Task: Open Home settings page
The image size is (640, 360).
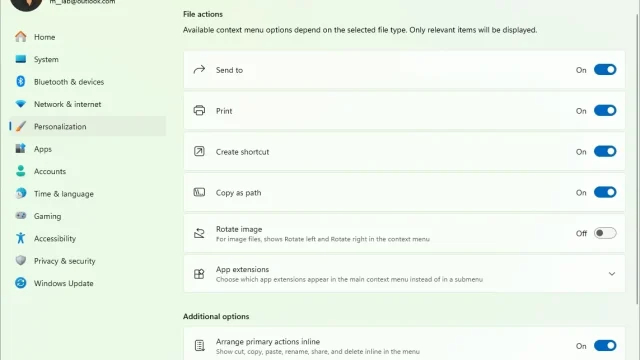Action: pos(88,37)
